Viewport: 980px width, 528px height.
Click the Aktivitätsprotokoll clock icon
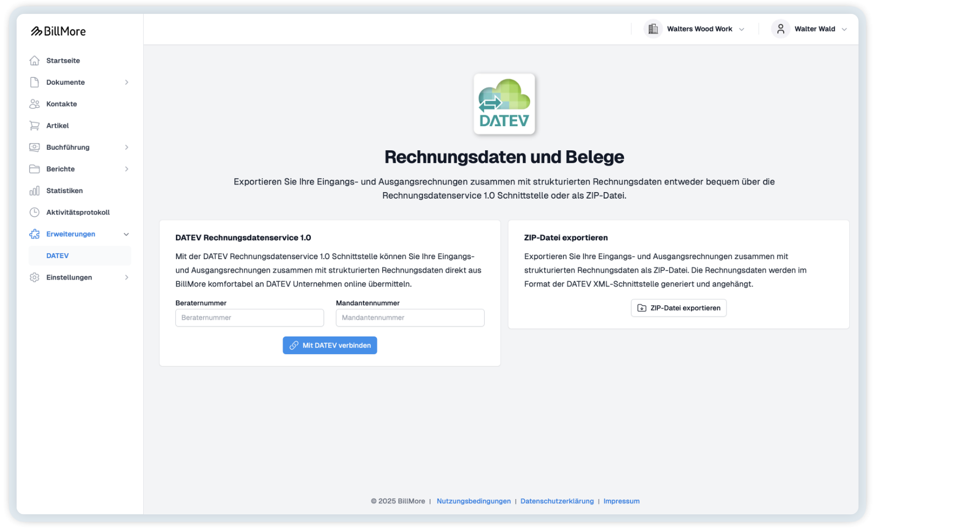tap(35, 212)
